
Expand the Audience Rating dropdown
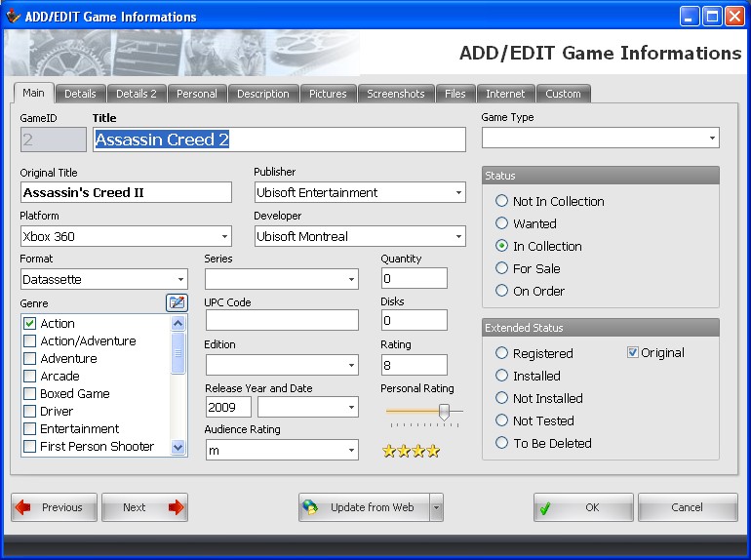coord(351,451)
